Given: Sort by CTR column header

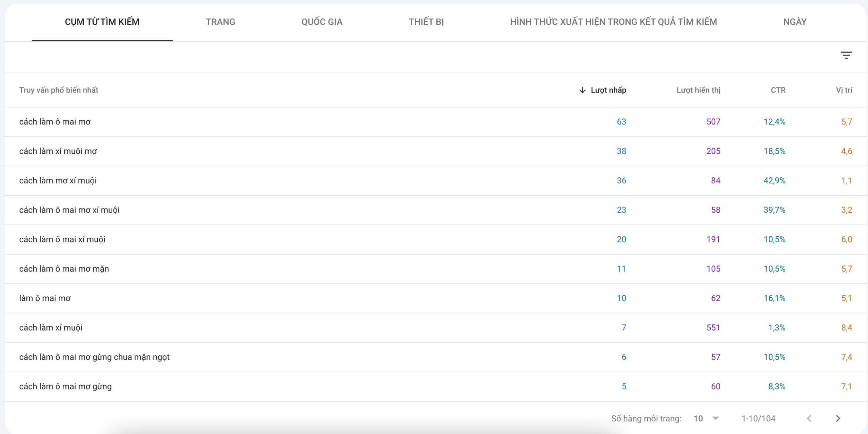Looking at the screenshot, I should point(778,90).
